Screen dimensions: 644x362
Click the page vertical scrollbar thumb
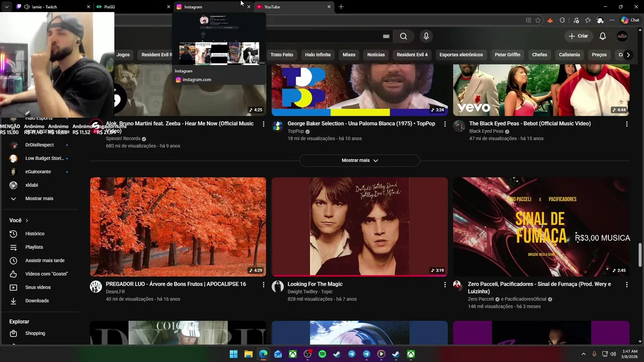[640, 254]
